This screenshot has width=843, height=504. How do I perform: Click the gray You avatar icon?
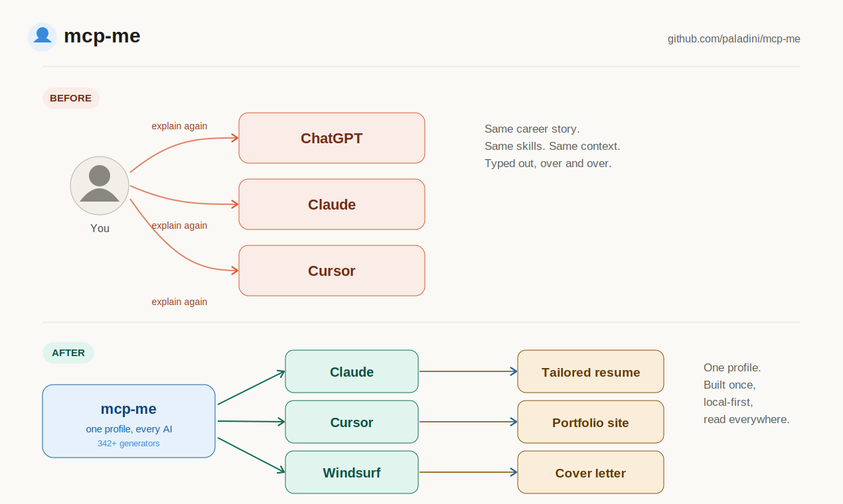pyautogui.click(x=100, y=186)
